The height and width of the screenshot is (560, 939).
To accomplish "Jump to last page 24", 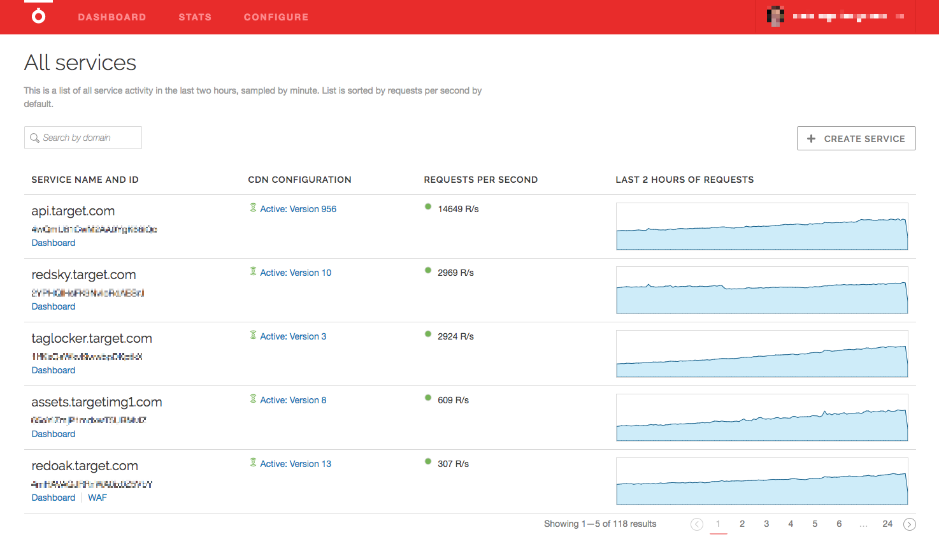I will click(887, 524).
